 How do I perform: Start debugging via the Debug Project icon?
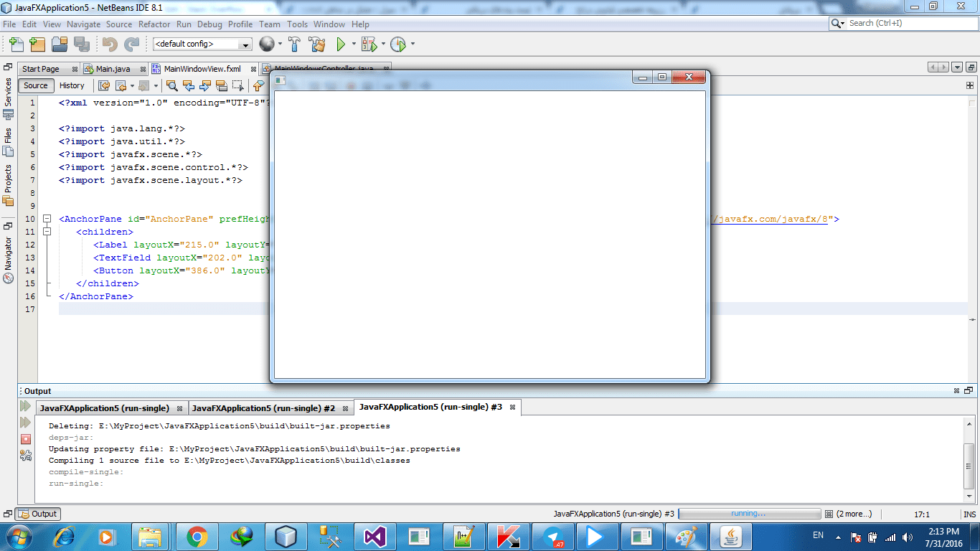tap(368, 44)
